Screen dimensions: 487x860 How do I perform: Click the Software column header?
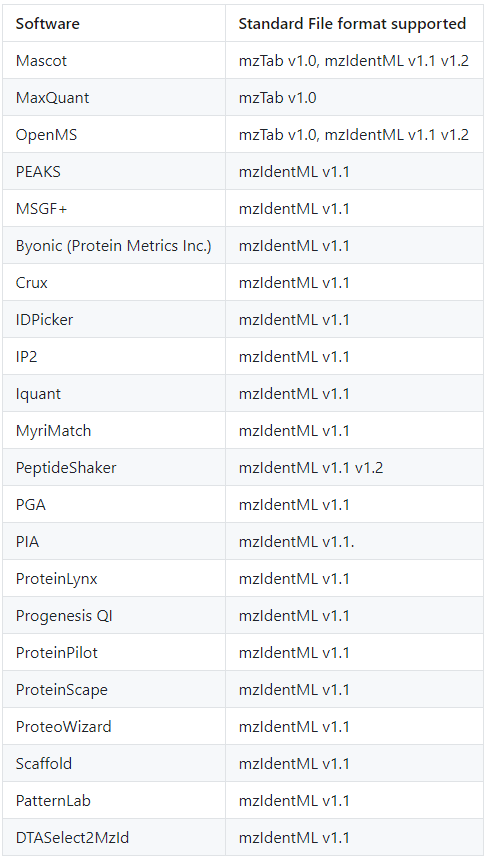point(114,24)
